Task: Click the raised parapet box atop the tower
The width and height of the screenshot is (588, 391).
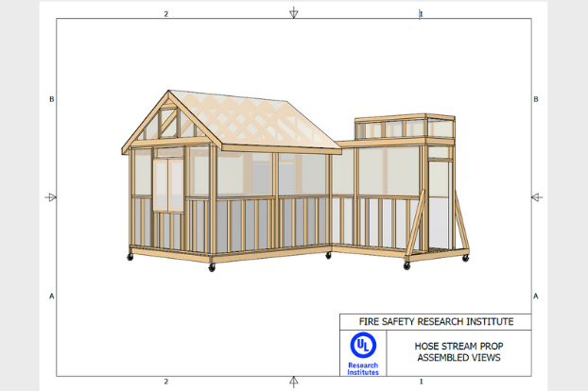Action: [x=404, y=127]
